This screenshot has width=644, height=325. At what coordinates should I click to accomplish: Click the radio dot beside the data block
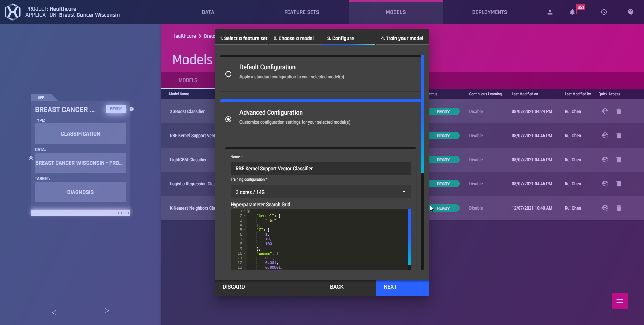[31, 158]
